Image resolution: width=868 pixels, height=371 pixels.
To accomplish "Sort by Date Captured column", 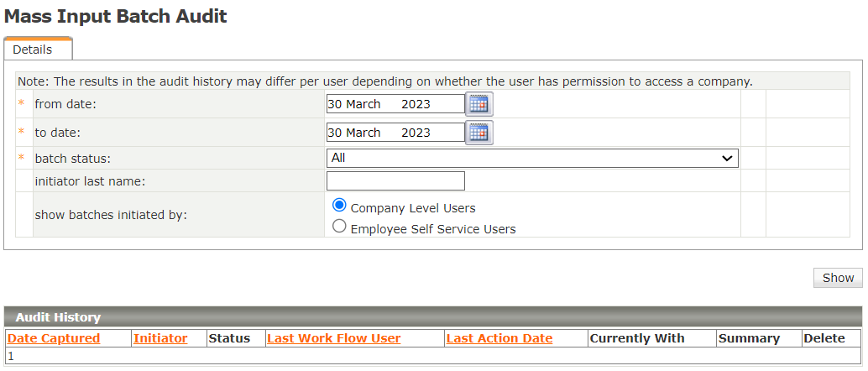I will point(54,338).
